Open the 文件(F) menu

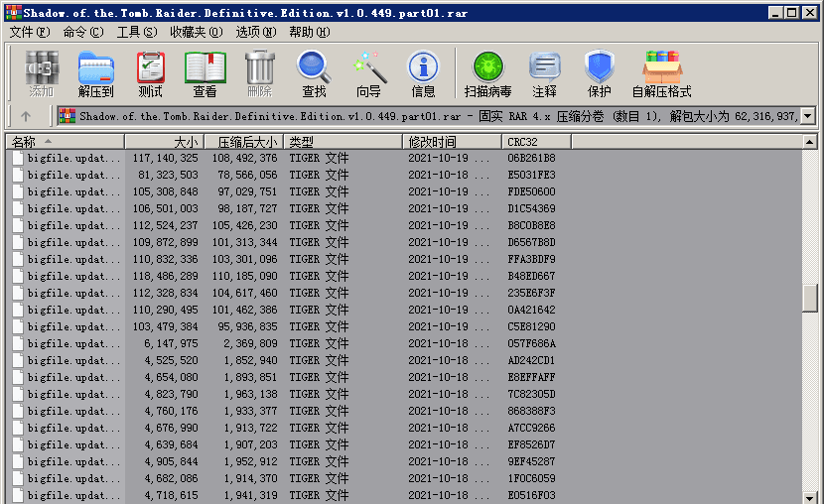[30, 32]
